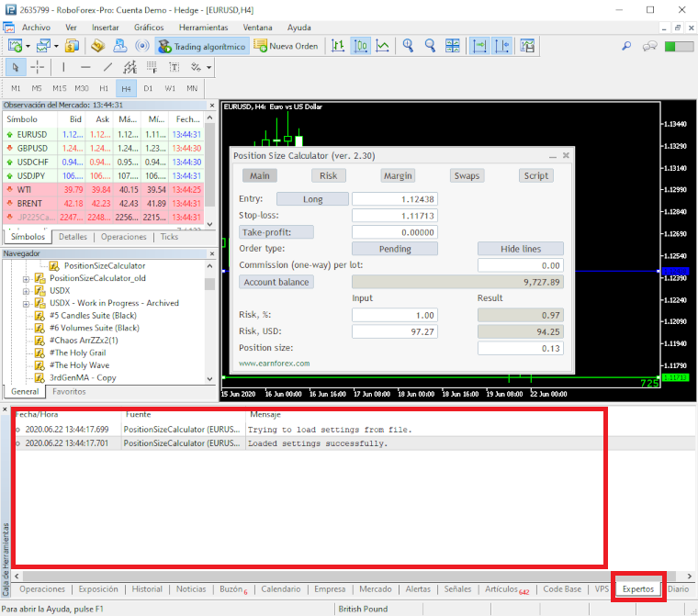The width and height of the screenshot is (698, 616).
Task: Open the profiles icon in the toolbar
Action: [x=43, y=46]
